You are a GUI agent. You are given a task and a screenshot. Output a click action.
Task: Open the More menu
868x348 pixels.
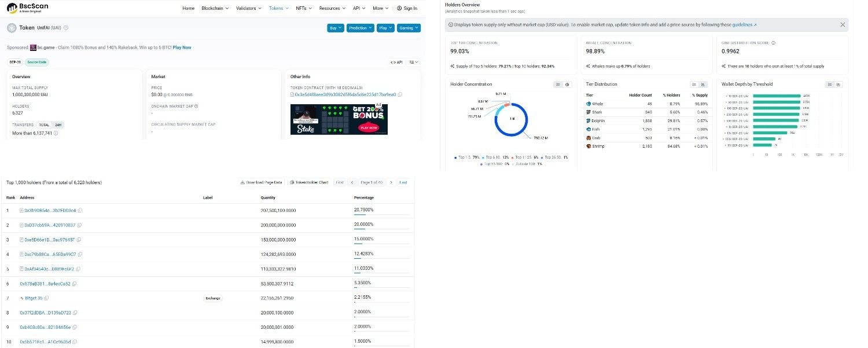point(380,8)
